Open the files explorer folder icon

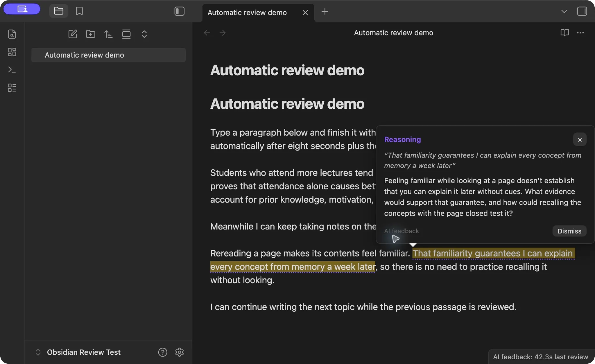coord(59,11)
